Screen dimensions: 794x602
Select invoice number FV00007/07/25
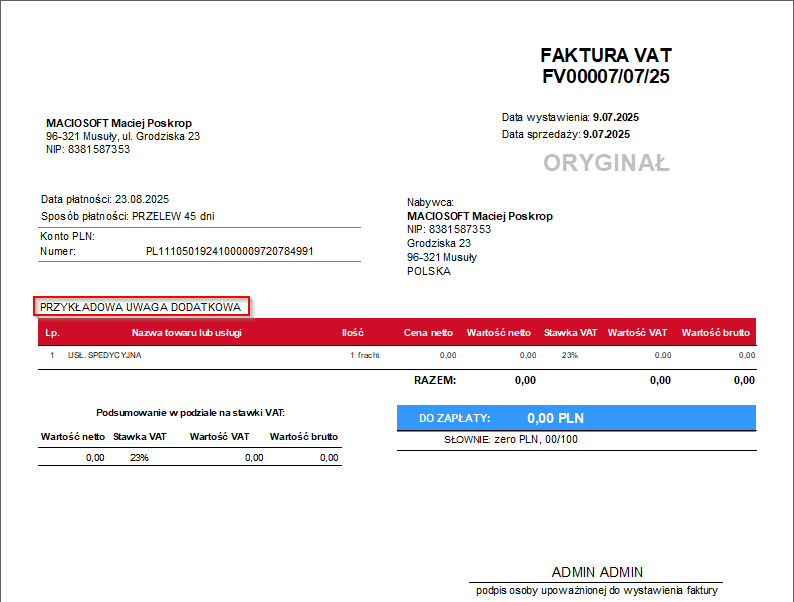click(x=605, y=76)
